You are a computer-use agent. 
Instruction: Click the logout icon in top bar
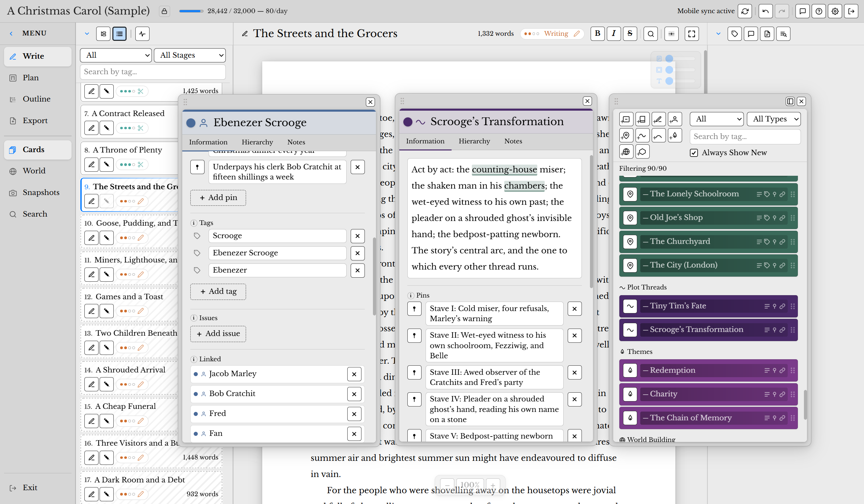coord(851,11)
